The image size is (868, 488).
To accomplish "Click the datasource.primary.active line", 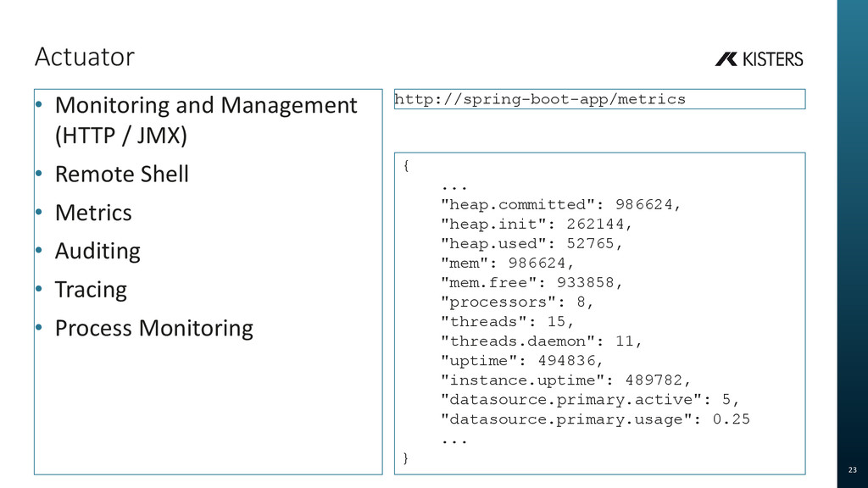I will (x=590, y=400).
